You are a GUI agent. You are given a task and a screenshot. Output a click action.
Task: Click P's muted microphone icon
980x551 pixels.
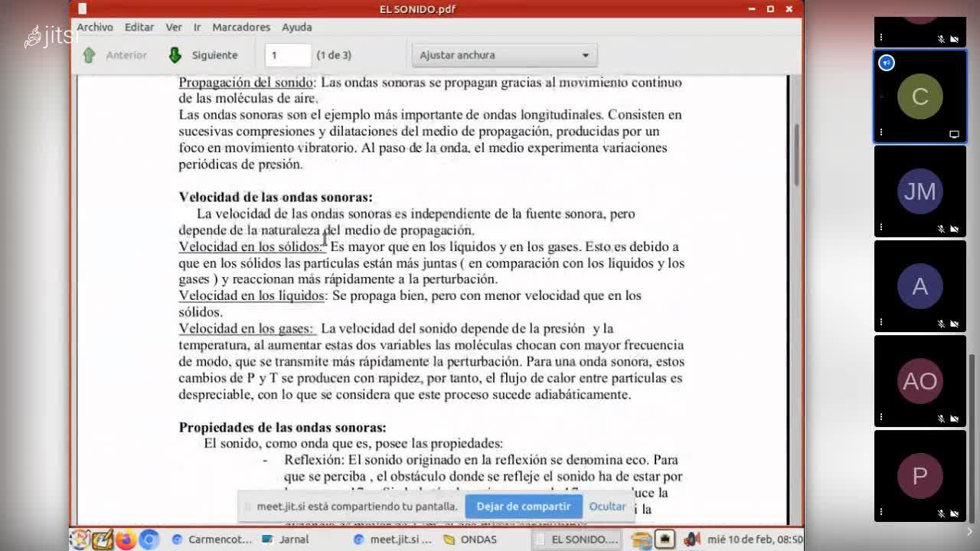[x=942, y=514]
